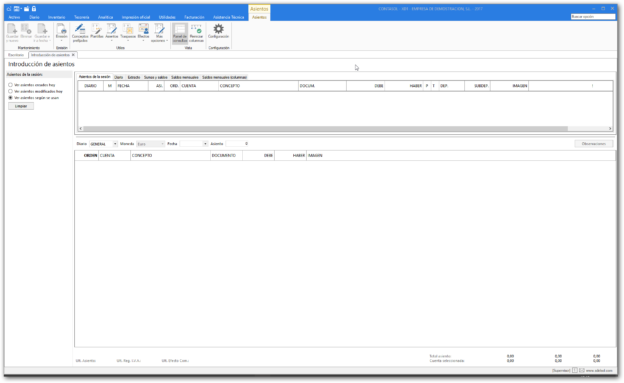Switch to Sumas y saldos tab
Screen dimensions: 624x383
tap(156, 77)
